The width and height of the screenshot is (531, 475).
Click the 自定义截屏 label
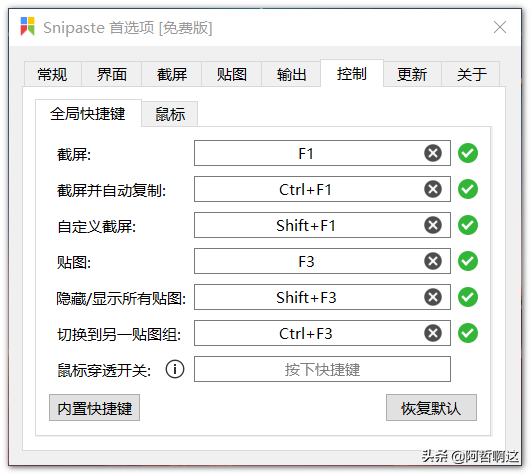97,226
